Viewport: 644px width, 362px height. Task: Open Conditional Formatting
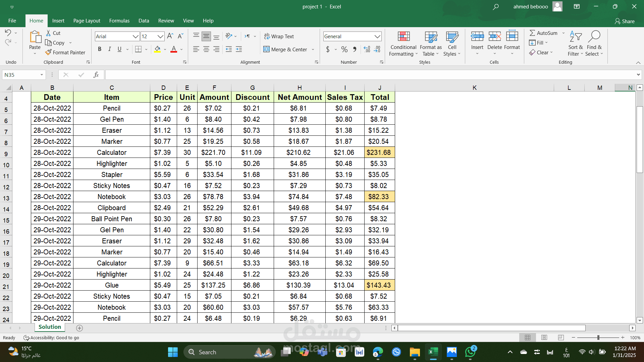click(404, 44)
